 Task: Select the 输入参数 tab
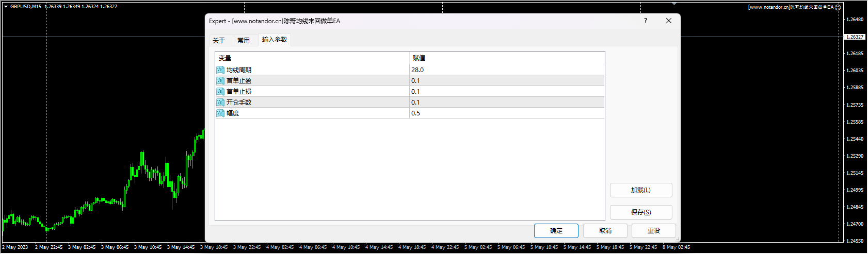pos(275,40)
